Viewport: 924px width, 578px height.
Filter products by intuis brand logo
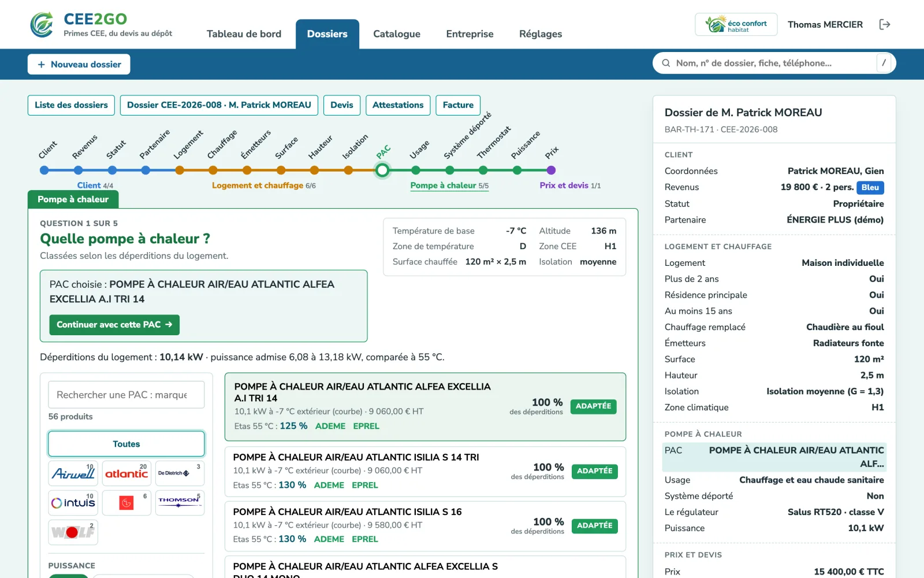[x=73, y=503]
